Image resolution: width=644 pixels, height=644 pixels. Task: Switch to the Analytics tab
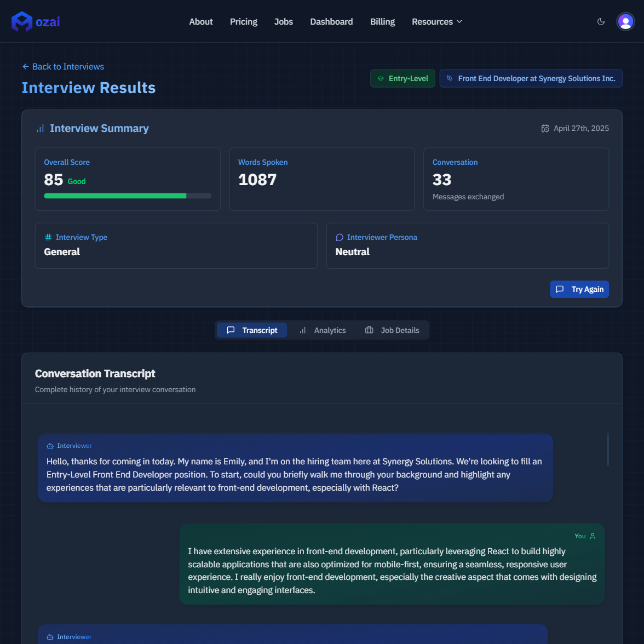pyautogui.click(x=323, y=330)
